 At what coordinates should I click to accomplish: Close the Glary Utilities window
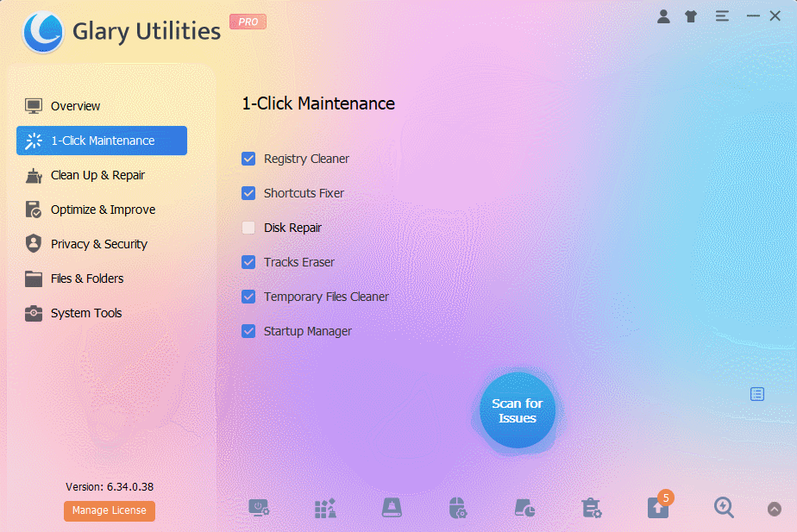775,16
